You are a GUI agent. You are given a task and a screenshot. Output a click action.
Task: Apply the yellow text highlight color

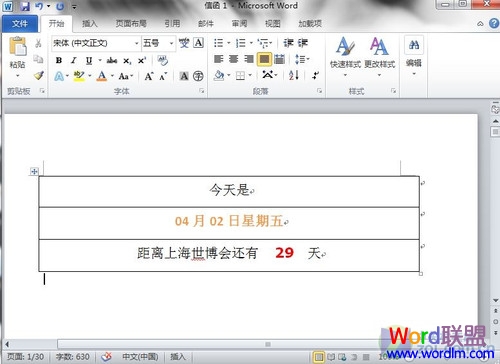point(79,76)
